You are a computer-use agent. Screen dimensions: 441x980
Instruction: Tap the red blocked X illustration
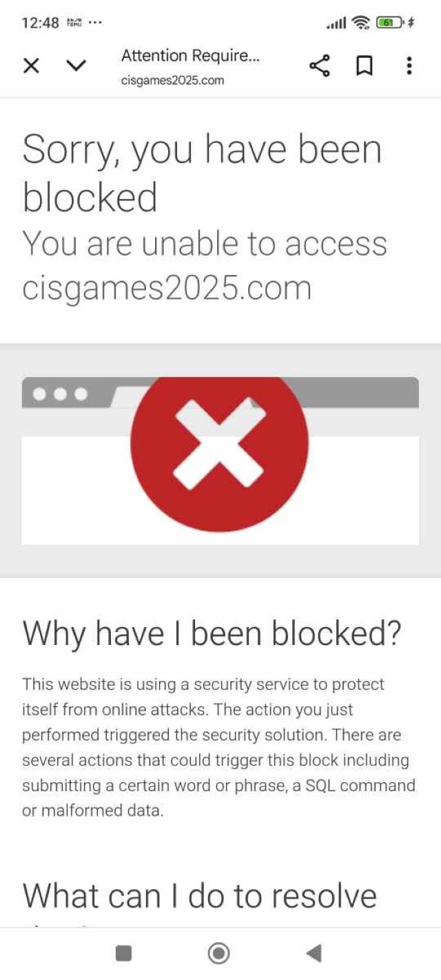click(219, 444)
